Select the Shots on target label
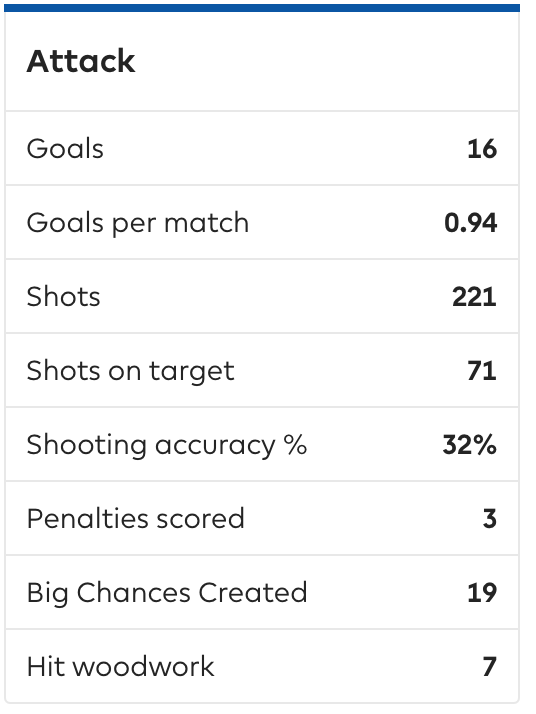 [130, 371]
